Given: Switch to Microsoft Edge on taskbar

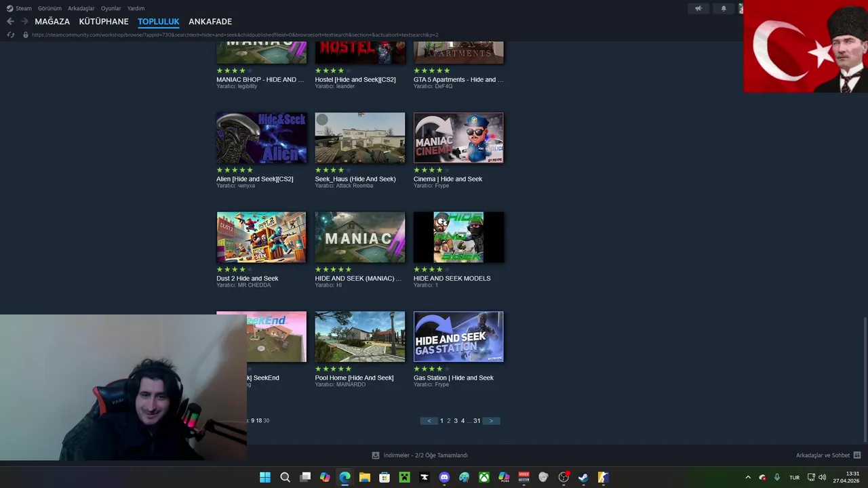Looking at the screenshot, I should coord(344,477).
